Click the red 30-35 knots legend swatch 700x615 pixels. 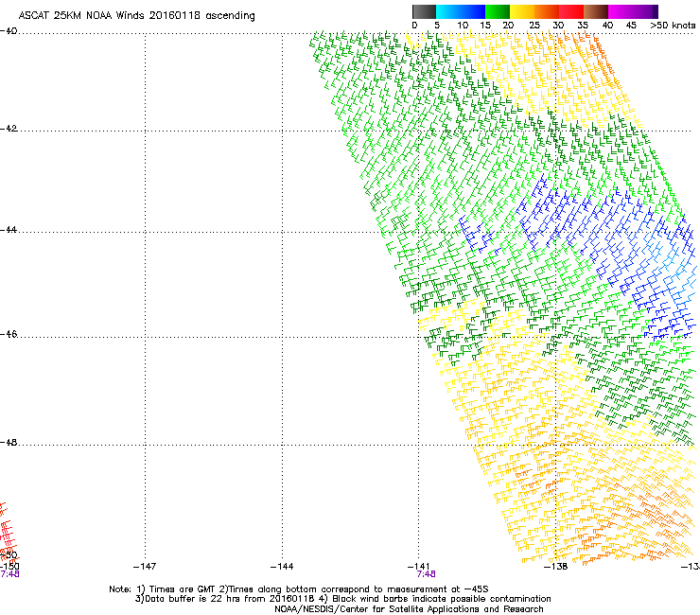coord(571,11)
